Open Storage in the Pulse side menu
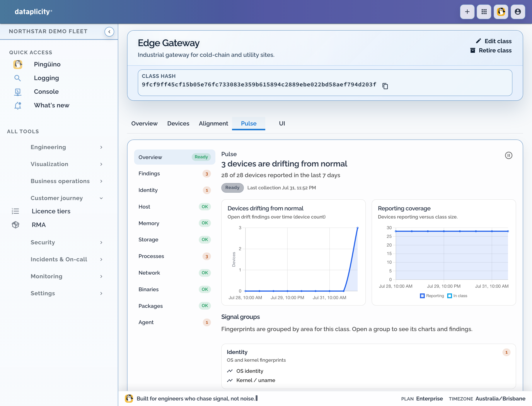 [x=174, y=240]
